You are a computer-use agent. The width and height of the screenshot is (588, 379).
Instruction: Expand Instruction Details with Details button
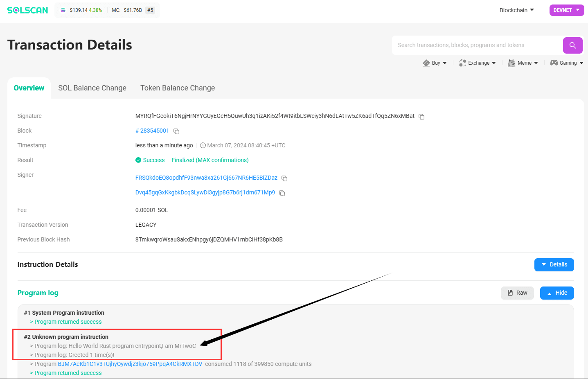coord(554,265)
